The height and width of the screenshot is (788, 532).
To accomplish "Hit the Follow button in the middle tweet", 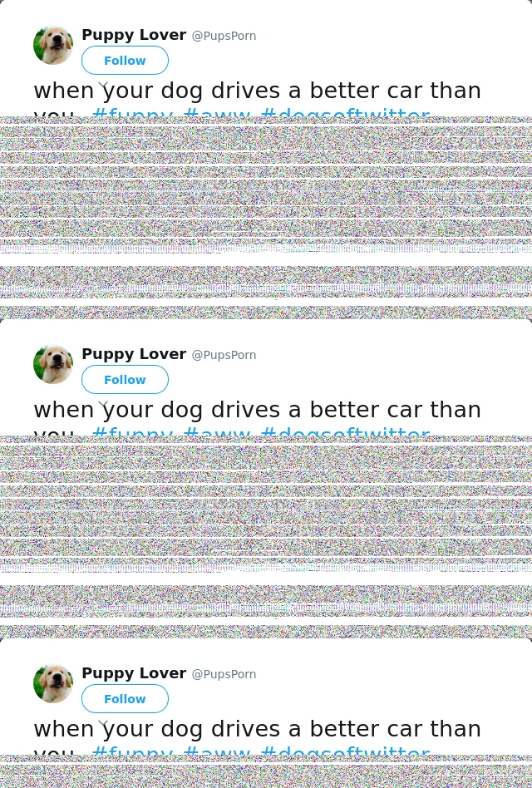I will 125,379.
